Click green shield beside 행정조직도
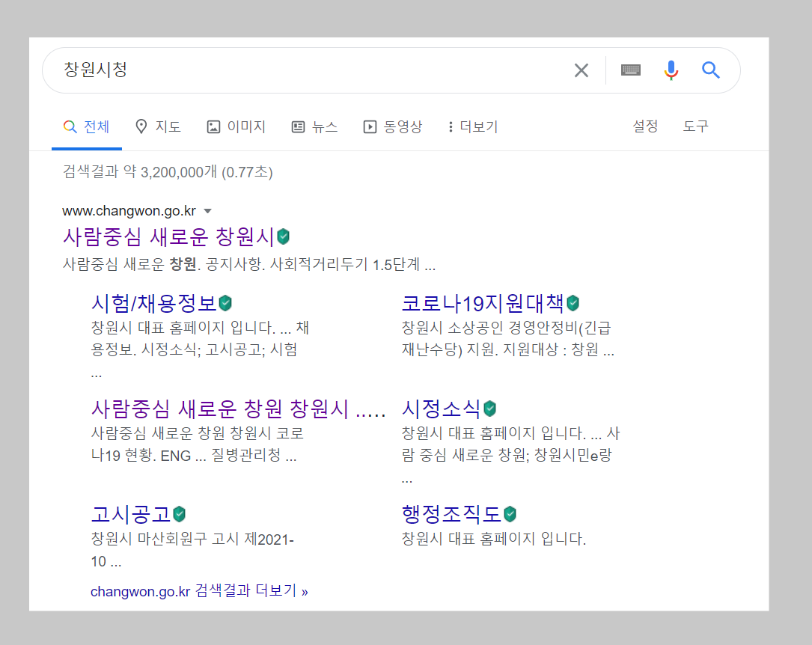This screenshot has height=645, width=812. 510,514
